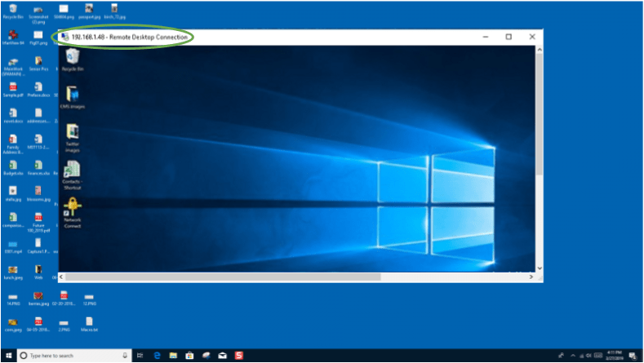The height and width of the screenshot is (363, 644).
Task: Click the Remote Desktop vertical scroll up arrow
Action: [x=540, y=50]
